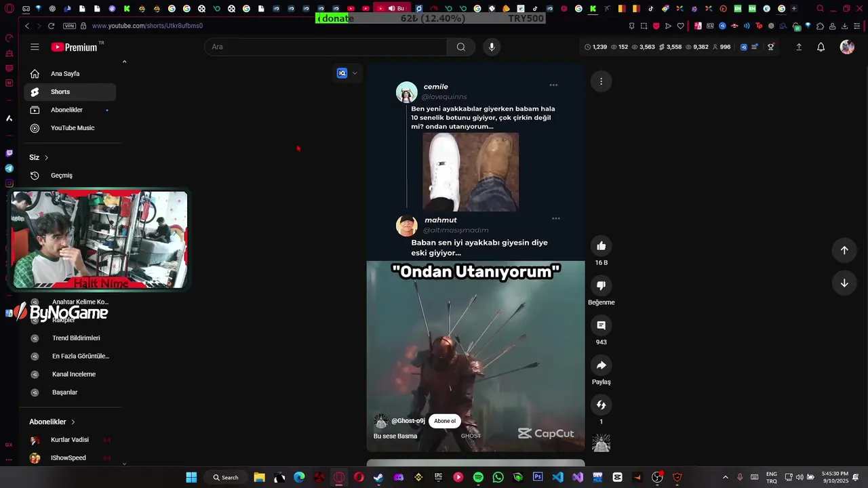Open @Ghost-o9j channel link

tap(408, 421)
